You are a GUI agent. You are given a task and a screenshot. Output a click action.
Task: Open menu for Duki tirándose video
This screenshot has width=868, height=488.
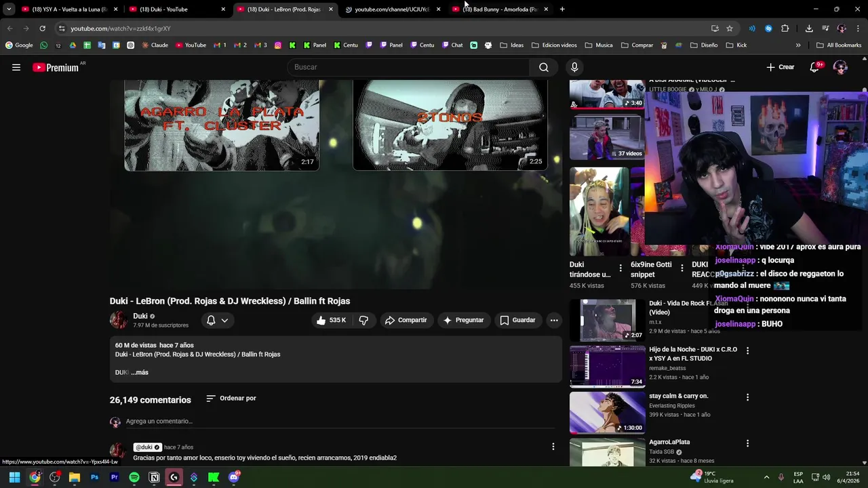620,268
